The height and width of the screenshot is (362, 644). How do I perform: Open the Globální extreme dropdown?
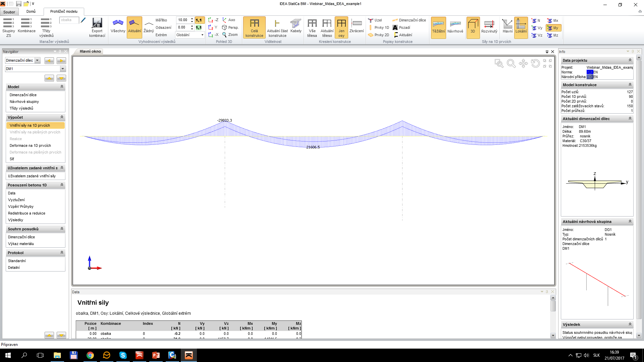202,35
